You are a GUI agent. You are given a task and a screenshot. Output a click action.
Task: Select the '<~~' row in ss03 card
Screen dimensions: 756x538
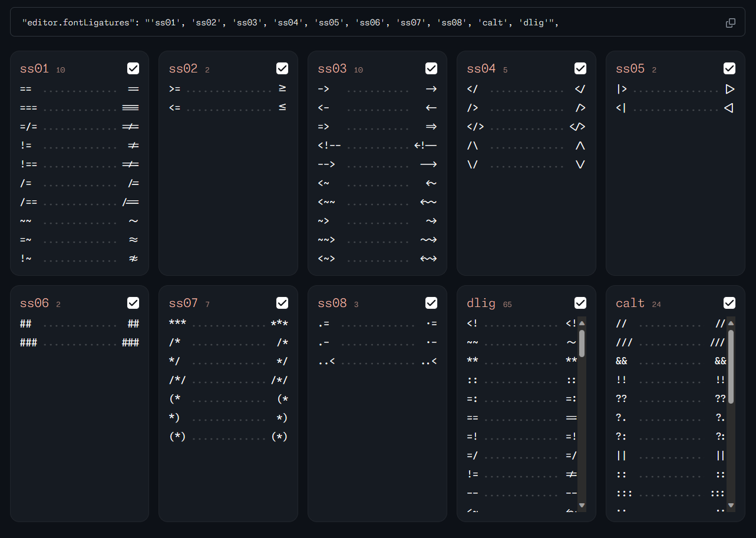click(378, 202)
